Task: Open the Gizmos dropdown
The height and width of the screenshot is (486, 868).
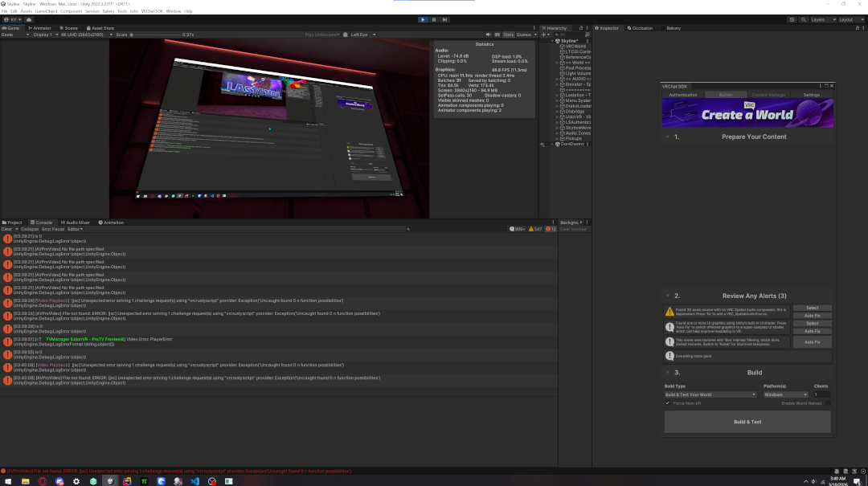Action: click(x=526, y=35)
